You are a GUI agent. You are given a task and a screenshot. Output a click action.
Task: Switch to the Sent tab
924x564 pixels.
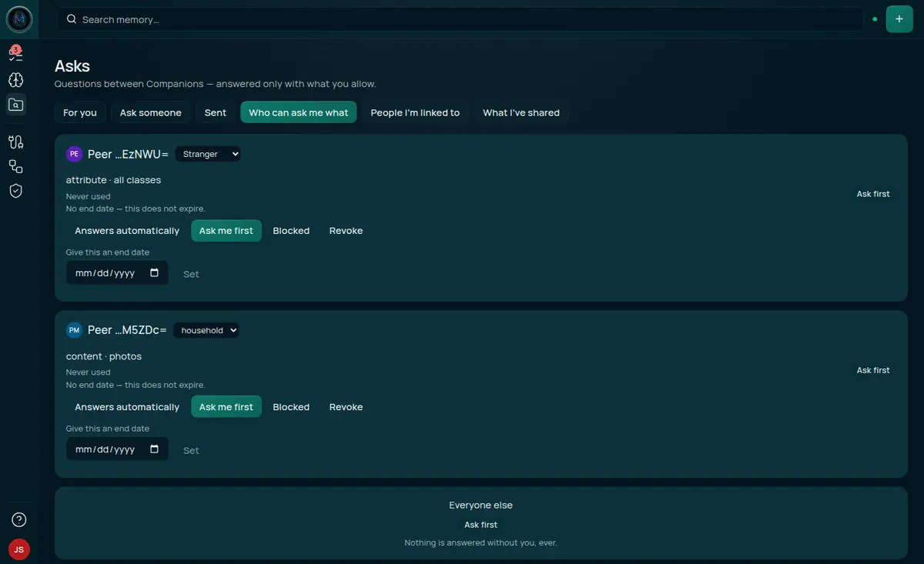[x=216, y=112]
